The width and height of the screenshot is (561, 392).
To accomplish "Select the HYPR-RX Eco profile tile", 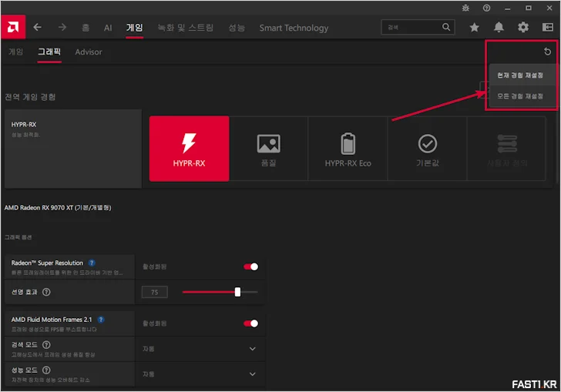I will point(348,149).
